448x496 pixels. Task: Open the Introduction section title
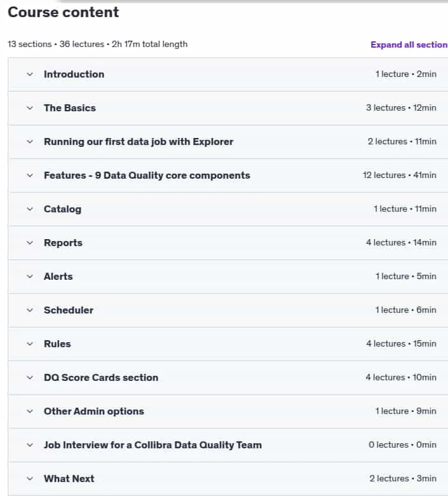(74, 74)
